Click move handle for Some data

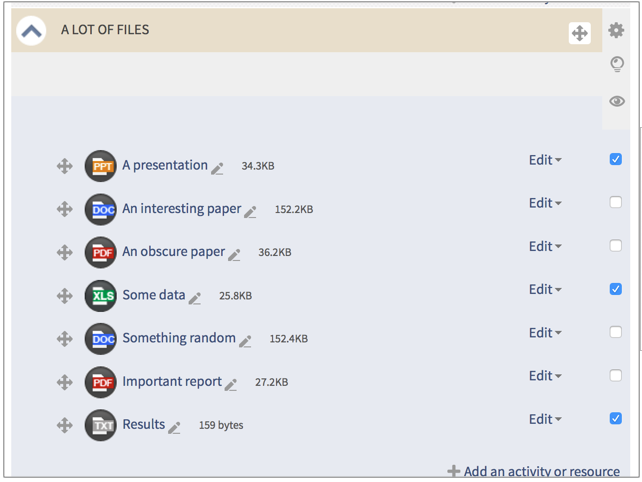click(65, 296)
